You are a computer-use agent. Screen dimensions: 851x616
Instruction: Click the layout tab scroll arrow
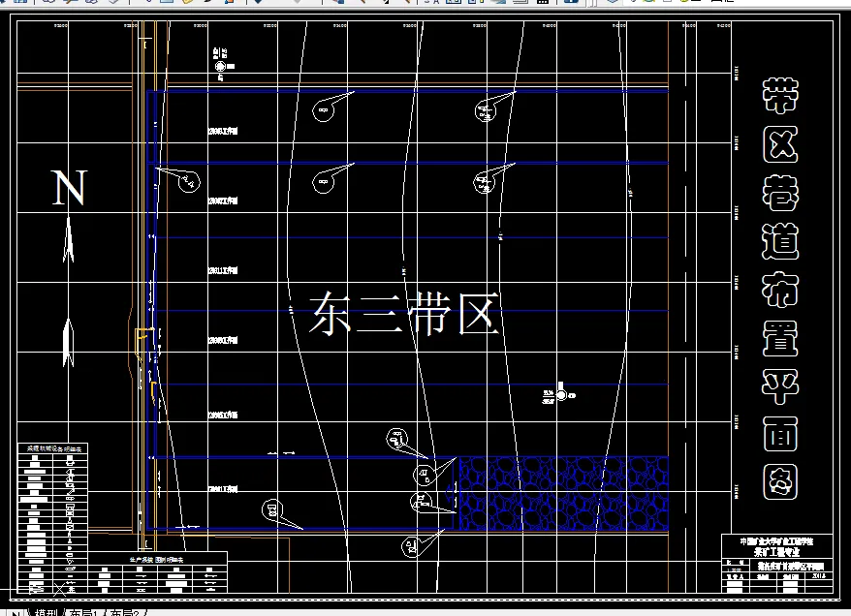click(x=16, y=613)
